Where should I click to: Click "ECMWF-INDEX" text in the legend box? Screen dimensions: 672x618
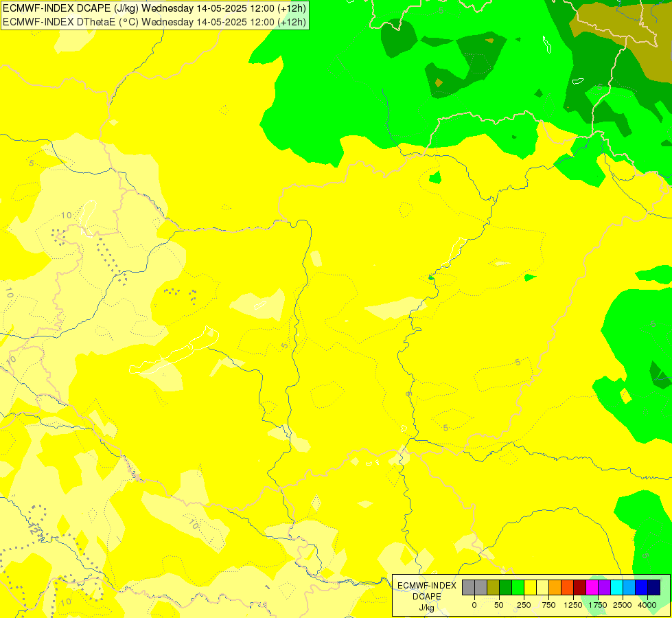[427, 586]
